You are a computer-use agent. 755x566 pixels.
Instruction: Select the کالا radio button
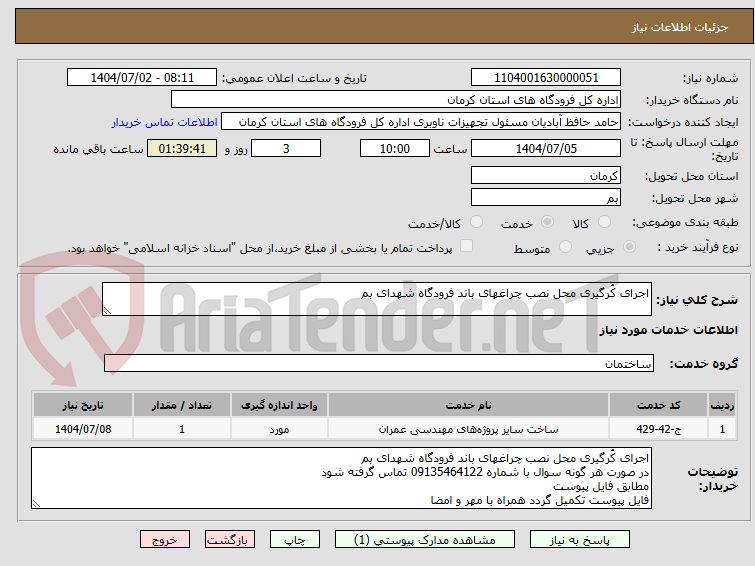point(604,222)
